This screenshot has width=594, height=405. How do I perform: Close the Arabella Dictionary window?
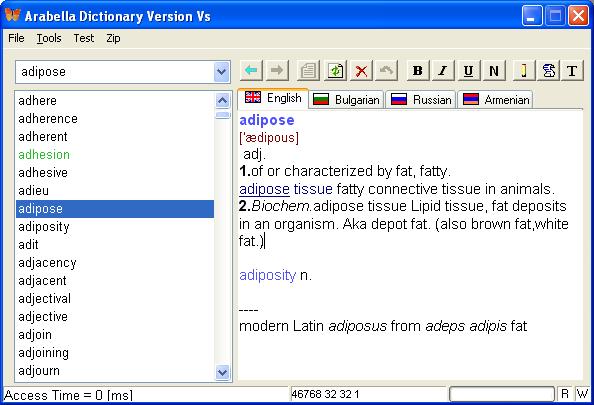coord(578,16)
